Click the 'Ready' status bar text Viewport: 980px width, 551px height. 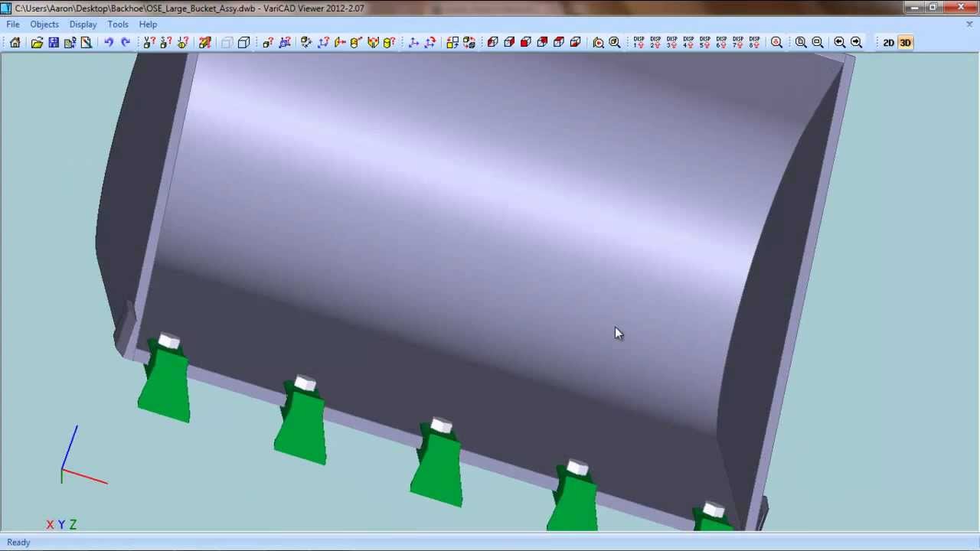tap(18, 543)
